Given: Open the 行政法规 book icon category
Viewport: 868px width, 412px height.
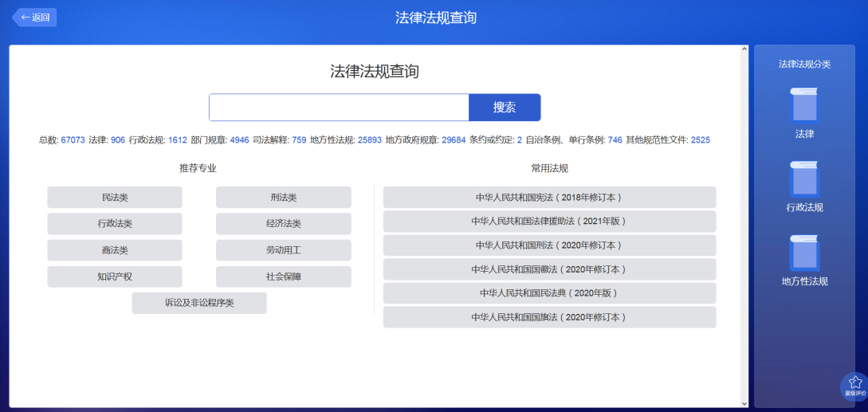Looking at the screenshot, I should (x=804, y=179).
